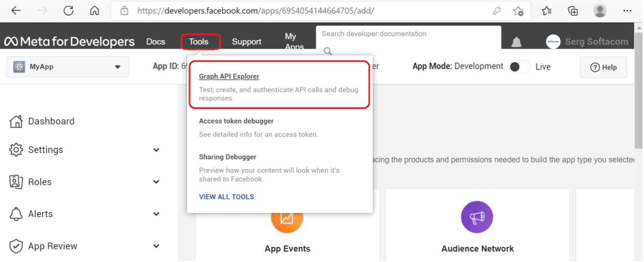The image size is (644, 262).
Task: Click the Dashboard house icon
Action: coord(16,121)
